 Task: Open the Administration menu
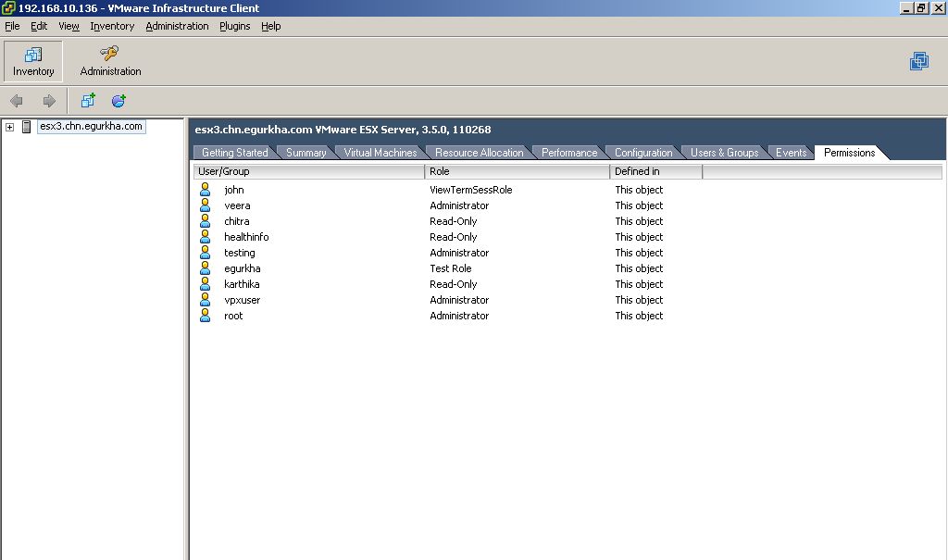177,26
